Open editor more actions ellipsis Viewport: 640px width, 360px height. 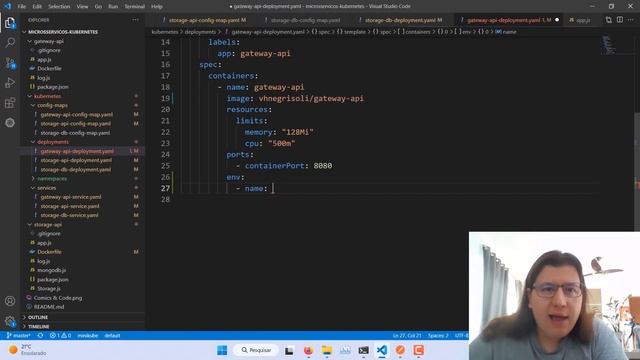pos(631,20)
